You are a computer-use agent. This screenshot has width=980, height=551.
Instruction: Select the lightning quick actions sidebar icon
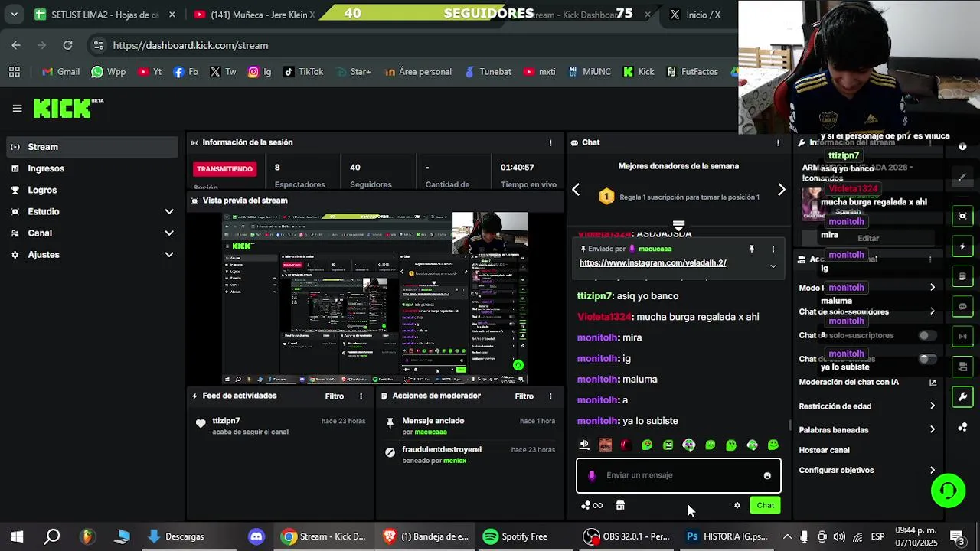coord(963,246)
